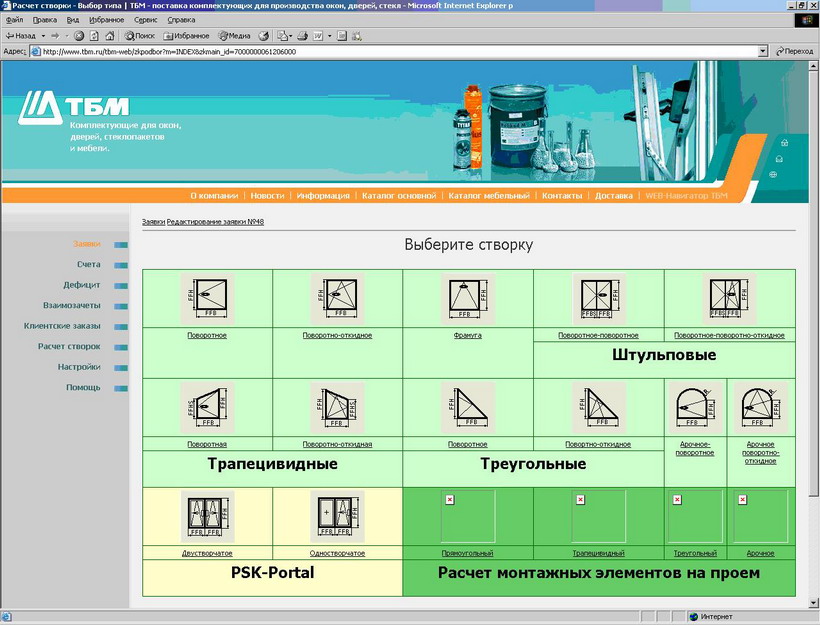Choose the Арочное-поворотное arched sash diagram
Image resolution: width=820 pixels, height=625 pixels.
pos(695,407)
